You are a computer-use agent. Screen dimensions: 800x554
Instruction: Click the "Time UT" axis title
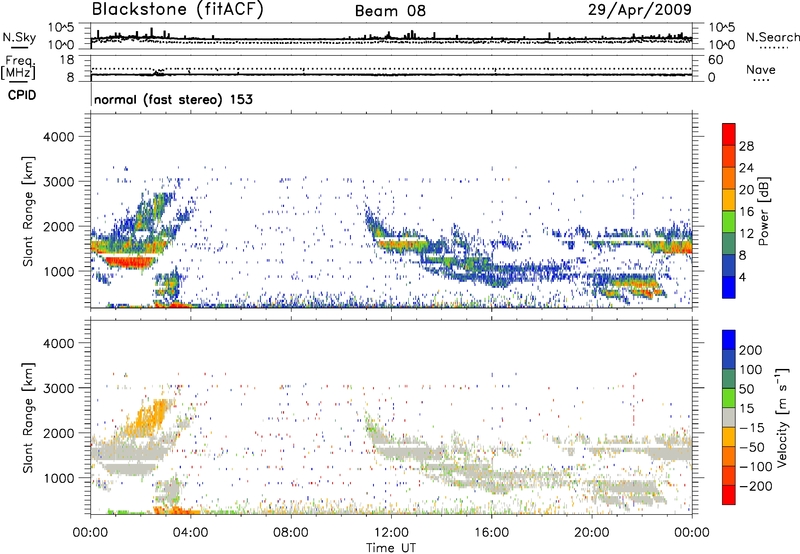(391, 548)
